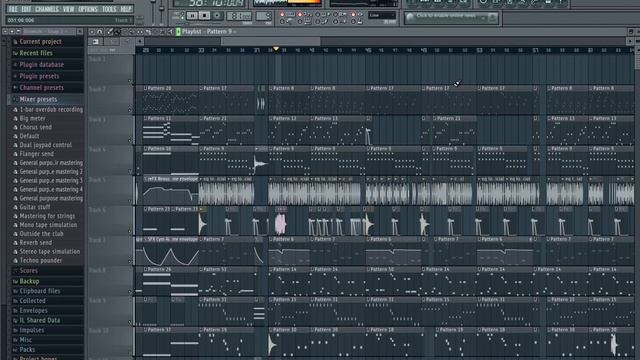Open the CHANNELS menu

click(47, 9)
